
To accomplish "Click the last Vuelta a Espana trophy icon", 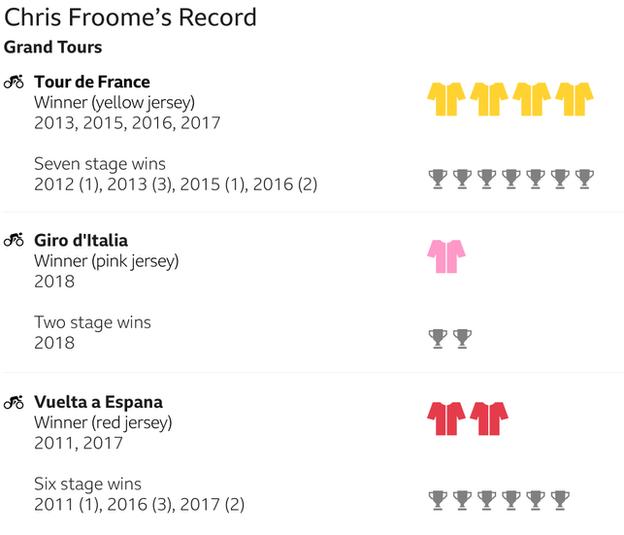I will [560, 500].
